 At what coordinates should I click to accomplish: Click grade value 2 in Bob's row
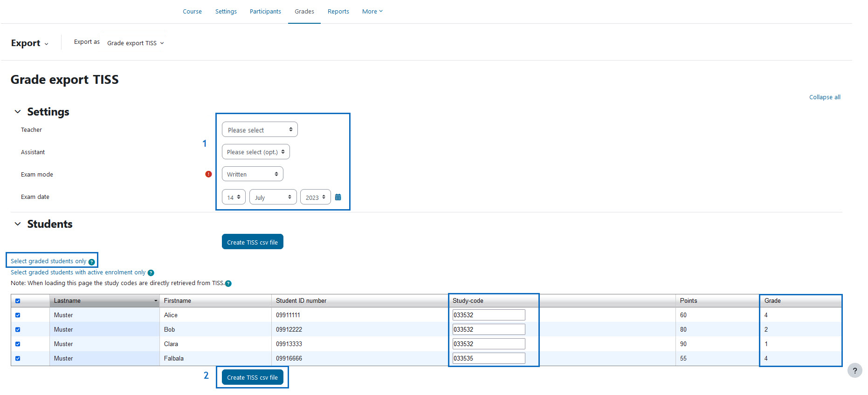pos(766,330)
